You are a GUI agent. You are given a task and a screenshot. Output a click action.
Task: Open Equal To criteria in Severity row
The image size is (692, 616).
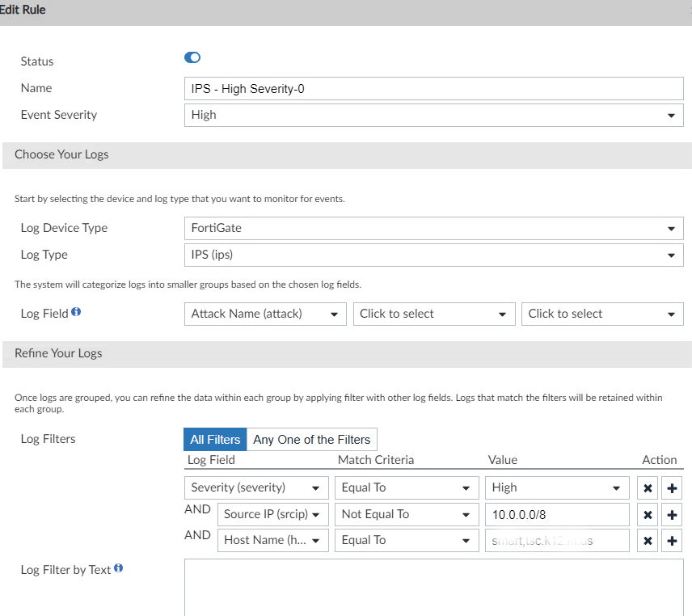point(407,487)
